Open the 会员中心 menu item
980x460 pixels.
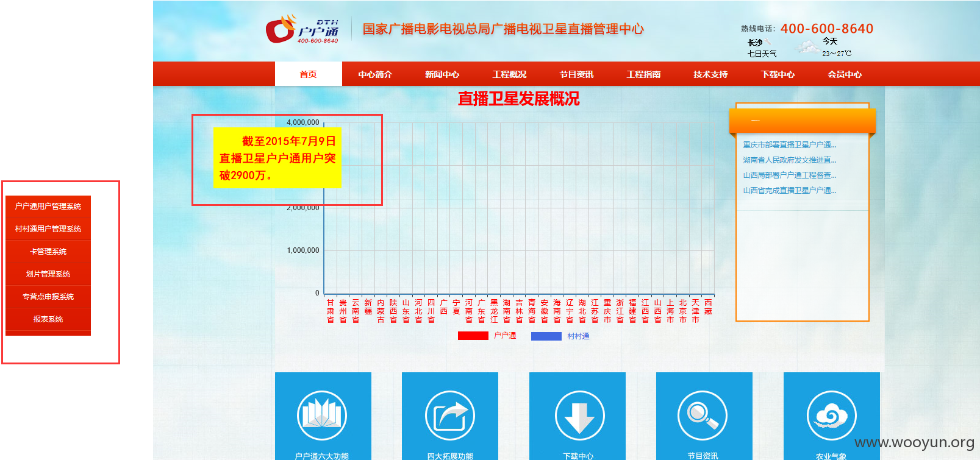pos(845,74)
